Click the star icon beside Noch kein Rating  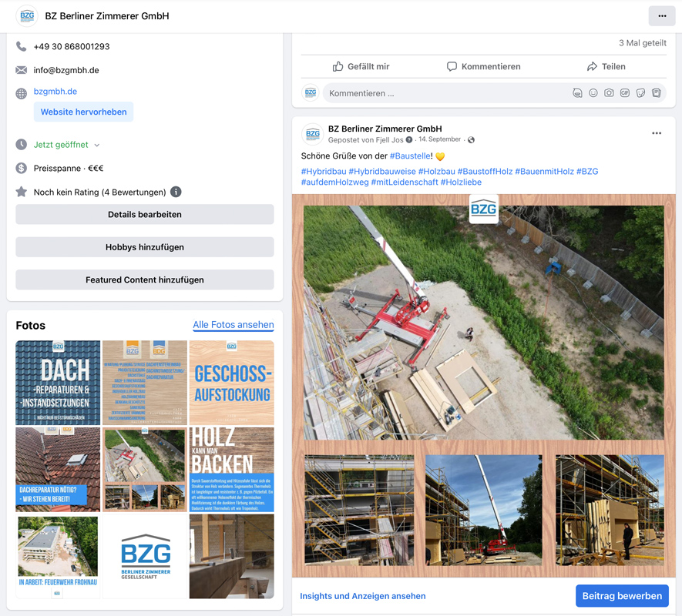pos(22,192)
